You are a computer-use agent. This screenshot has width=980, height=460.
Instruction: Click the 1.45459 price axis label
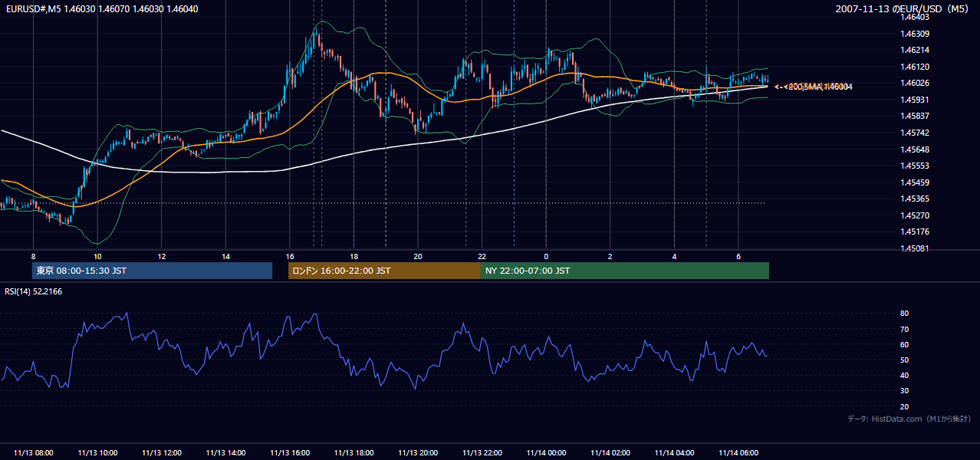(915, 182)
